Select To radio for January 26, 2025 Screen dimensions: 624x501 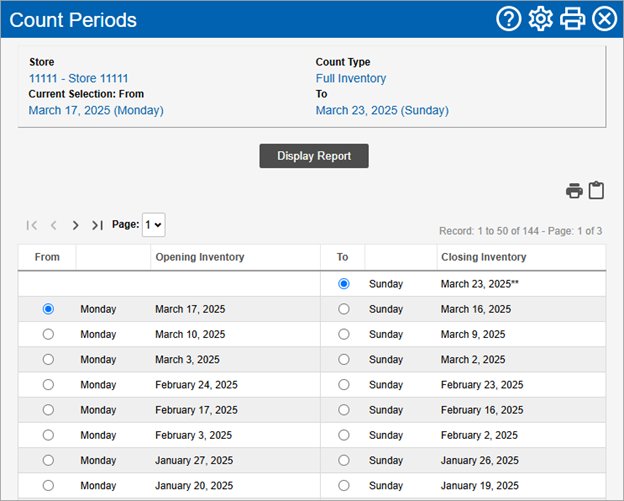point(343,460)
